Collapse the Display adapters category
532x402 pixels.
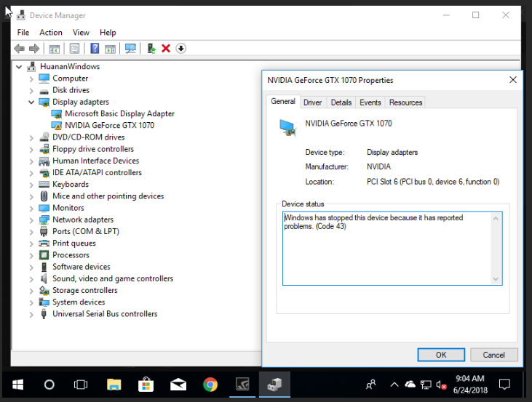pyautogui.click(x=31, y=102)
